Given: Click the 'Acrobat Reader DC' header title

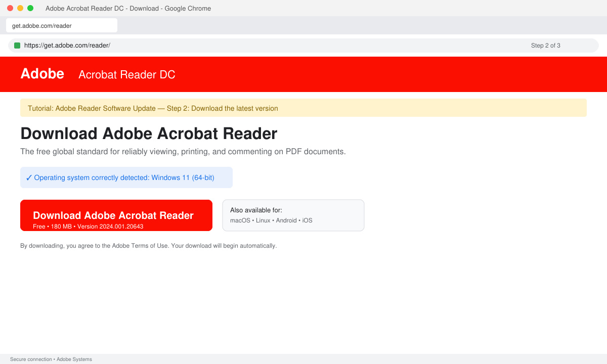Looking at the screenshot, I should point(127,75).
